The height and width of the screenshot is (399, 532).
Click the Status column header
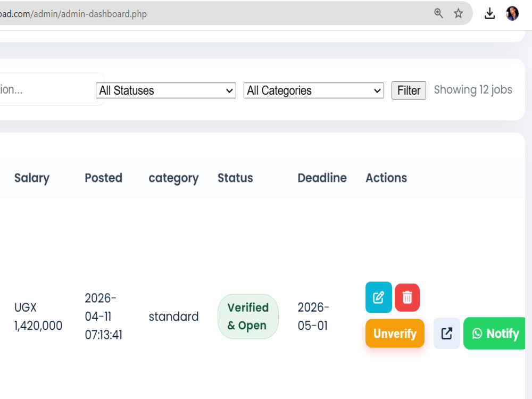click(x=235, y=178)
